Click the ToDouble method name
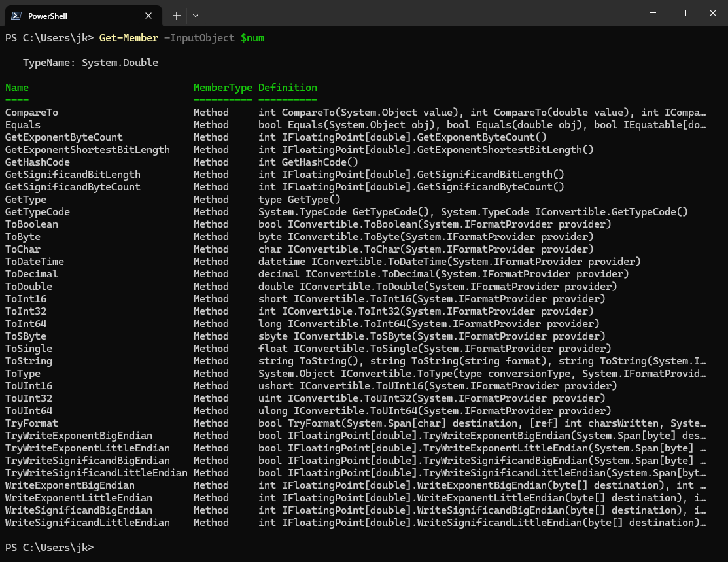728x562 pixels. [x=29, y=287]
